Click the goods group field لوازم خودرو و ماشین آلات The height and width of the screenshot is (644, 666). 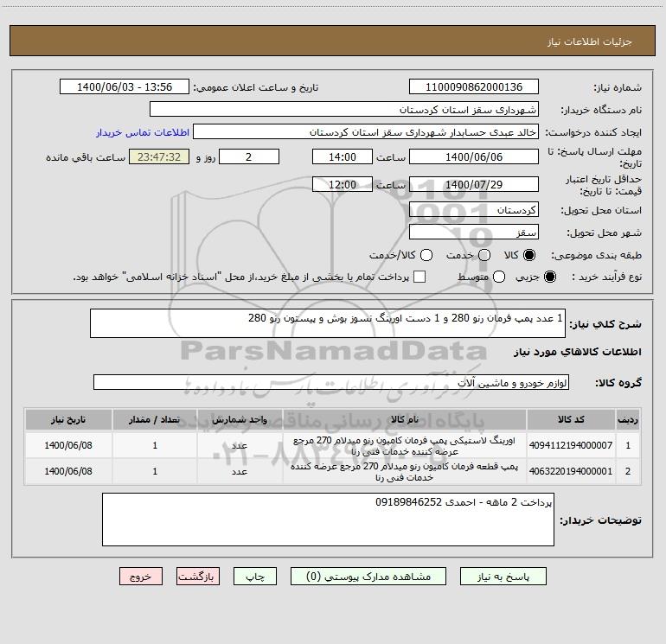[331, 382]
